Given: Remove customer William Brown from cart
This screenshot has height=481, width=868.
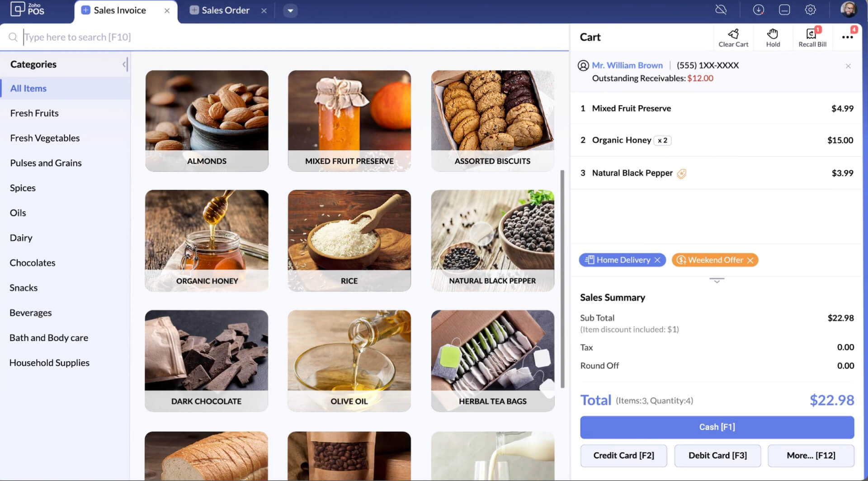Looking at the screenshot, I should click(x=848, y=66).
